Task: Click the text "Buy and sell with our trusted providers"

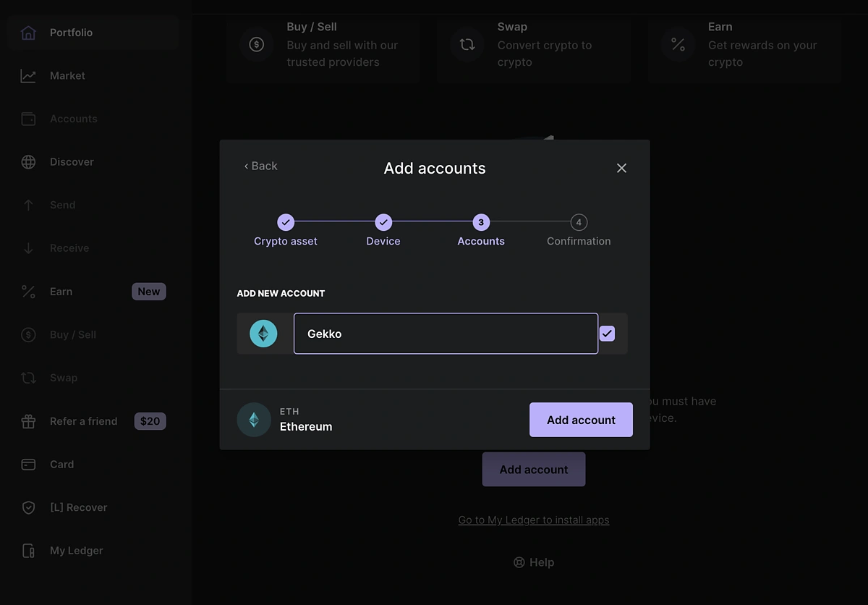Action: pos(342,54)
